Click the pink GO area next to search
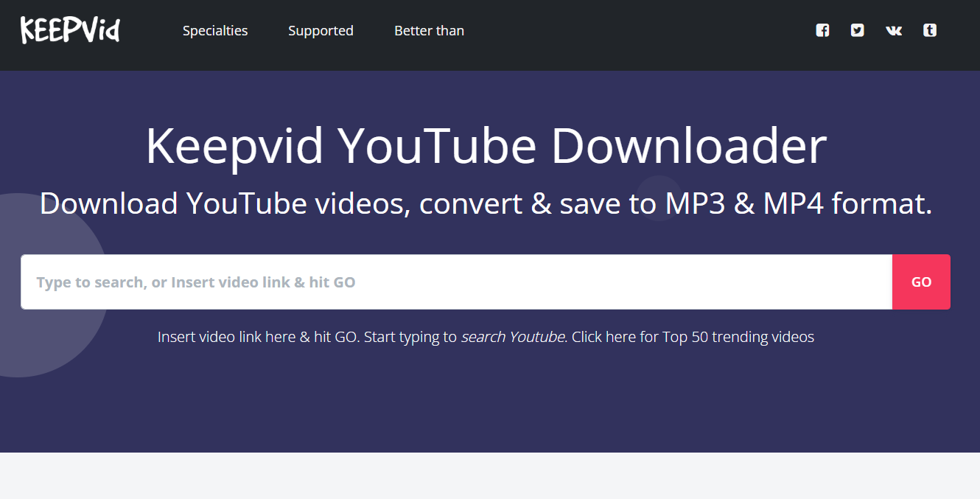Image resolution: width=980 pixels, height=499 pixels. click(x=921, y=282)
